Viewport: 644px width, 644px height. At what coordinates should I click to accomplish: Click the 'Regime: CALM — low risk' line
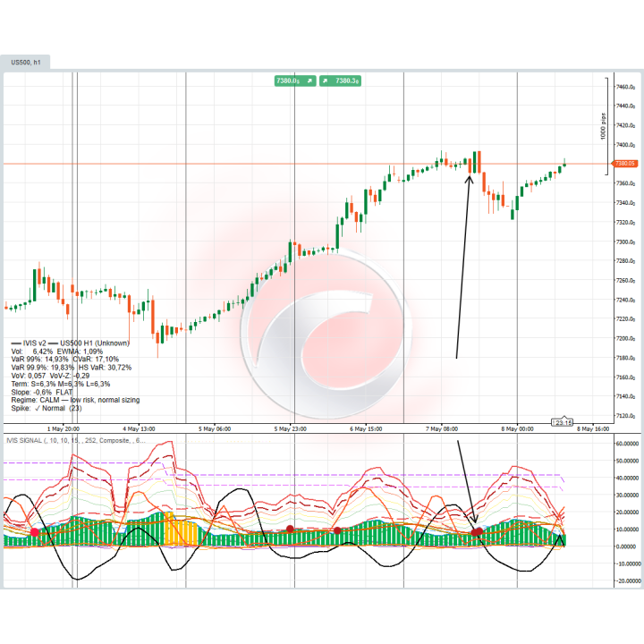75,400
